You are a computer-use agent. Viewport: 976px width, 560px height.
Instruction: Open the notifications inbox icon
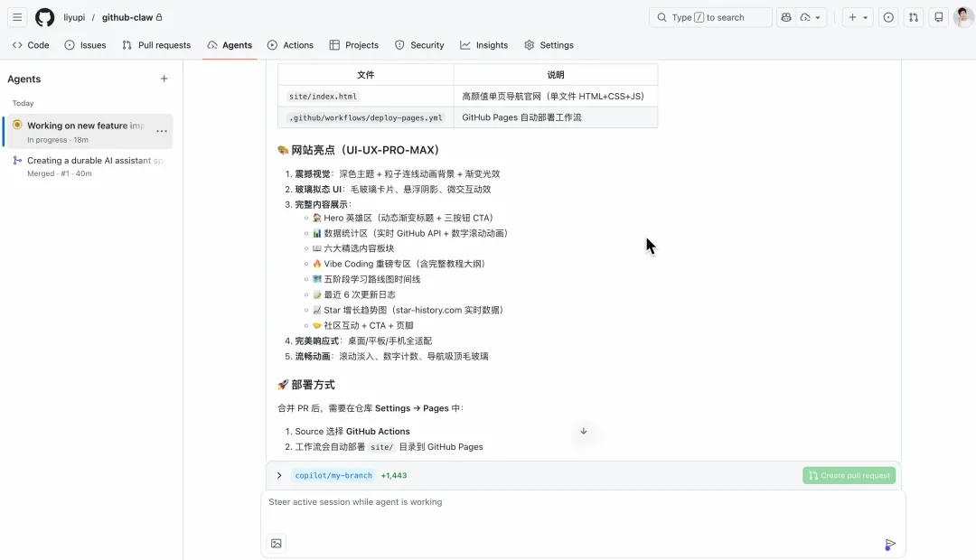(x=936, y=16)
